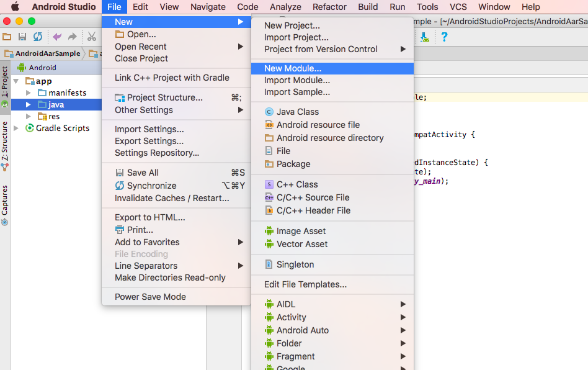Click the Save All toolbar disk icon

pyautogui.click(x=22, y=37)
